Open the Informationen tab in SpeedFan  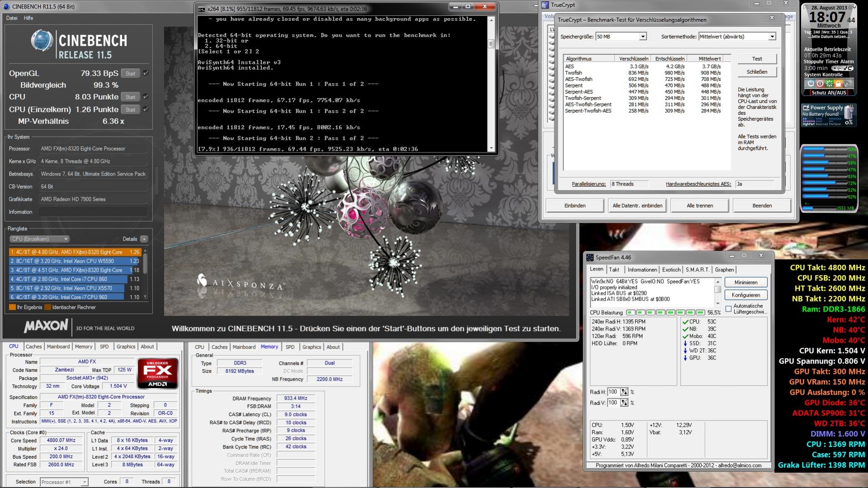coord(642,270)
